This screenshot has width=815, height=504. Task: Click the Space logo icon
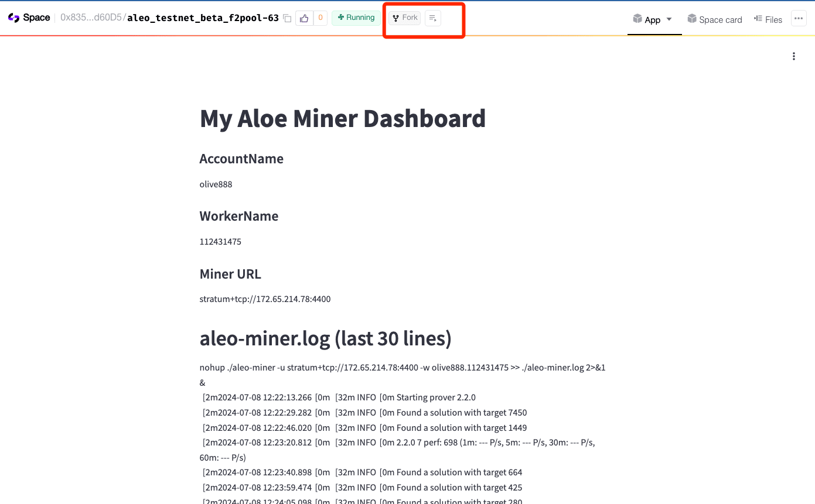[13, 18]
